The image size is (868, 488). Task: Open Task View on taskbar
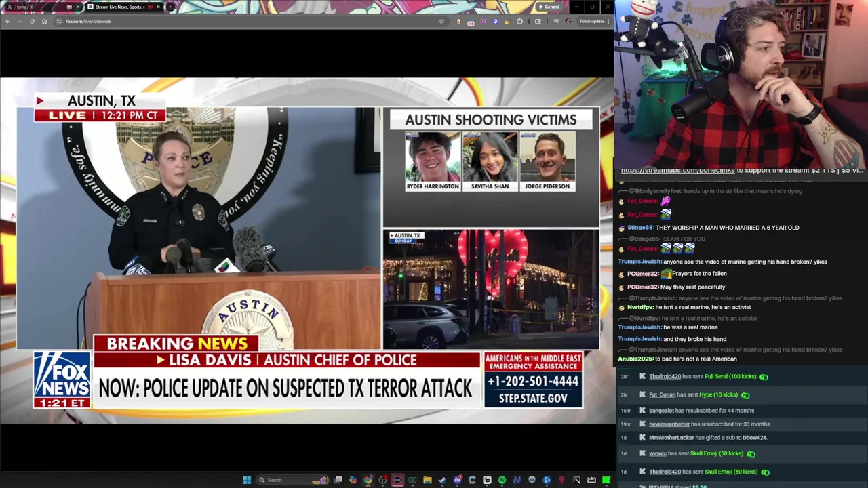coord(338,480)
